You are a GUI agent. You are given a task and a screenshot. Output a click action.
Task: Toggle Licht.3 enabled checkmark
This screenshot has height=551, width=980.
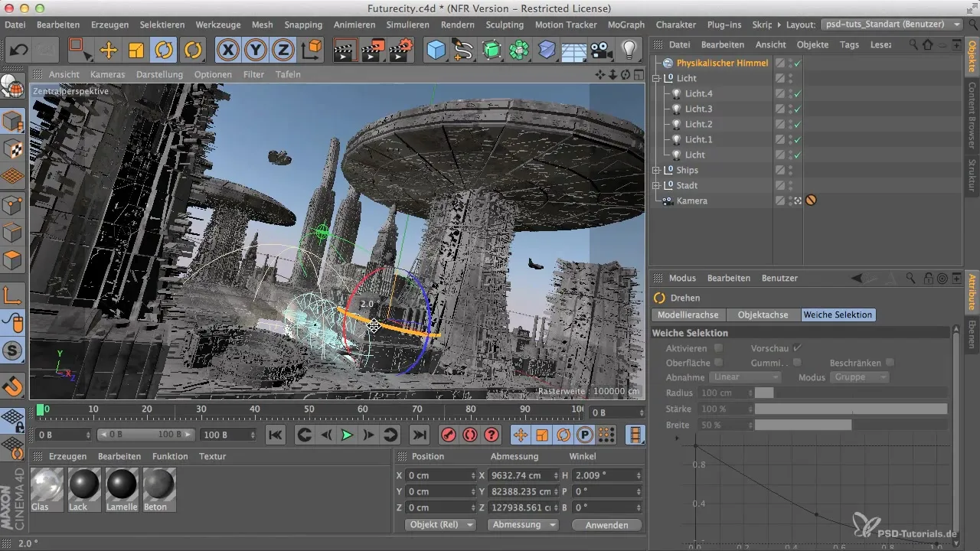point(798,109)
